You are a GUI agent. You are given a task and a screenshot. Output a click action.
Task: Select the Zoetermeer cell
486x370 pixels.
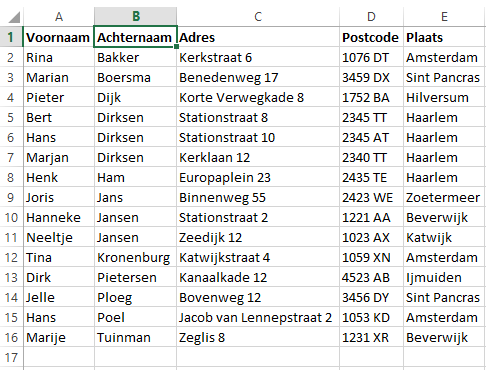click(444, 197)
